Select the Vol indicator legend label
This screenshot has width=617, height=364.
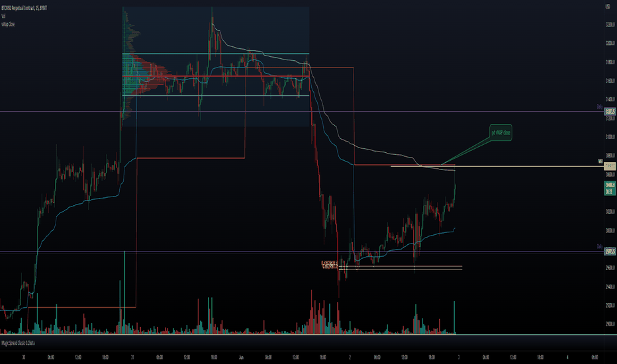click(x=3, y=16)
